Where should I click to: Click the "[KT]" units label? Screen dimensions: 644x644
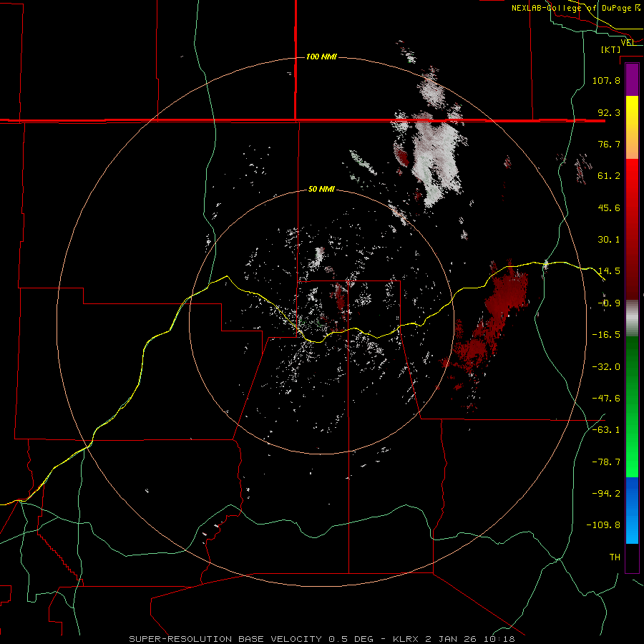(x=611, y=49)
